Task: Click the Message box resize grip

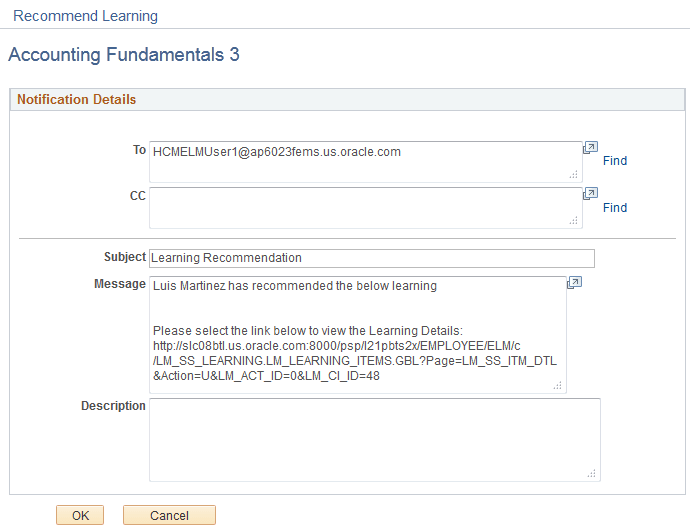Action: [558, 385]
